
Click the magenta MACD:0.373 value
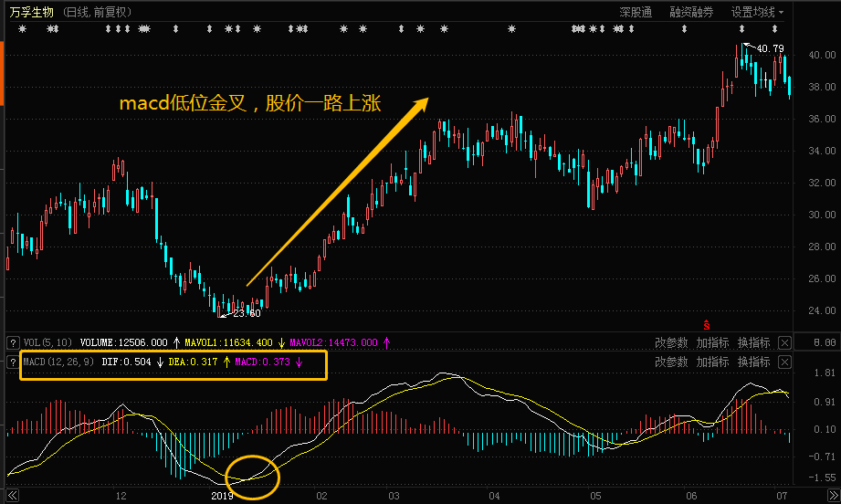click(262, 362)
